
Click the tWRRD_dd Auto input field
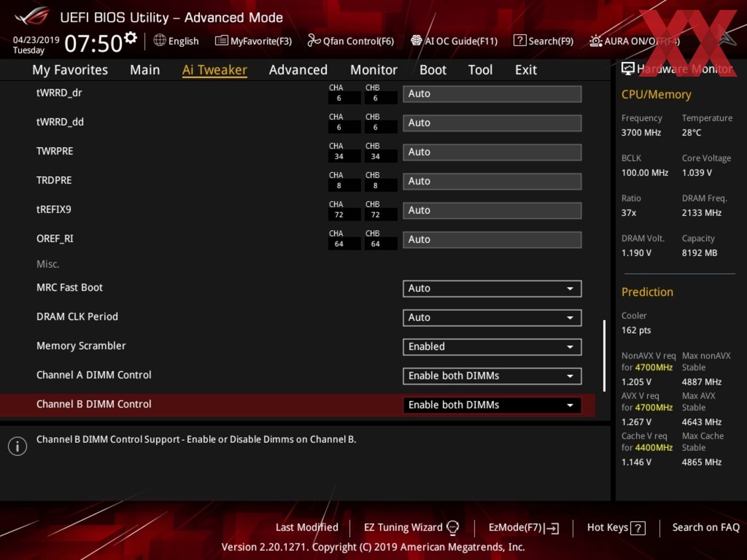pos(492,122)
